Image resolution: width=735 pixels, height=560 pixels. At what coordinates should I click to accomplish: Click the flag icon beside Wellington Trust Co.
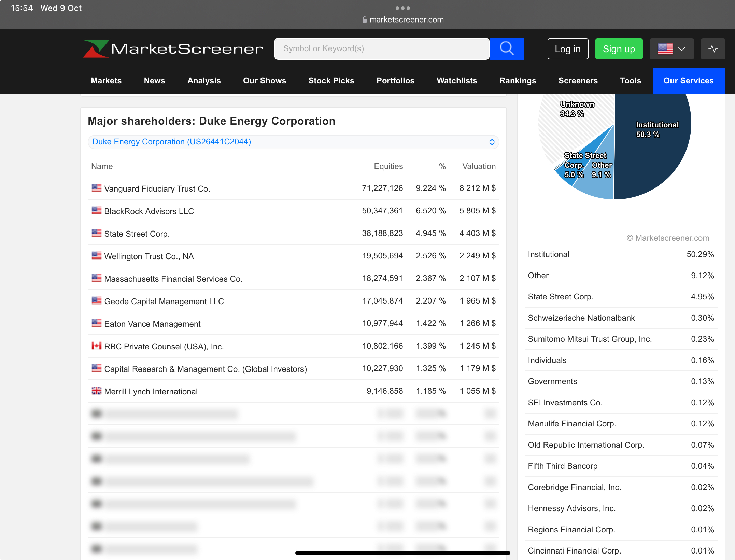pyautogui.click(x=97, y=255)
